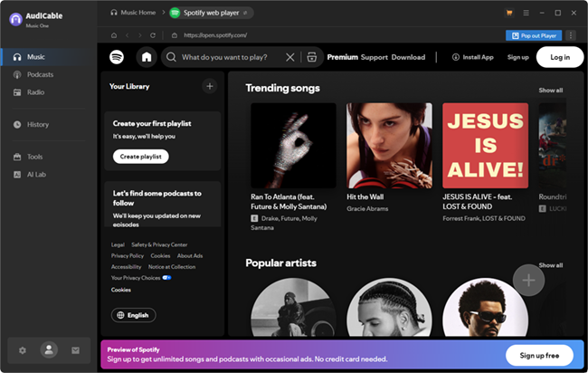Click the browser home icon
Screen dimensions: 588x373
pyautogui.click(x=114, y=35)
